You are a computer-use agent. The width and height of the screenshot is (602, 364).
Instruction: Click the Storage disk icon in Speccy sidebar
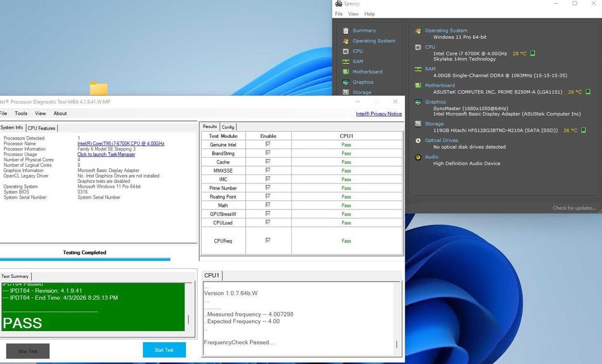(346, 92)
